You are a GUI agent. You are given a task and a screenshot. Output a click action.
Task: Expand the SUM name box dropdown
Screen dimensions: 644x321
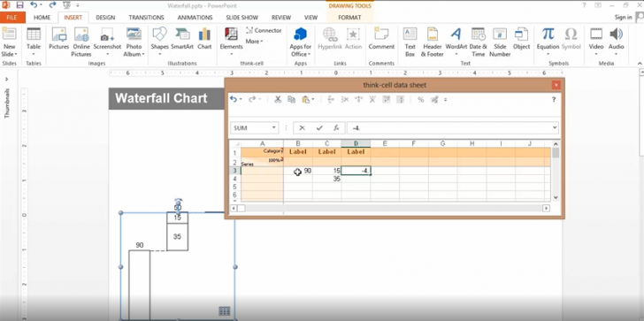[274, 128]
